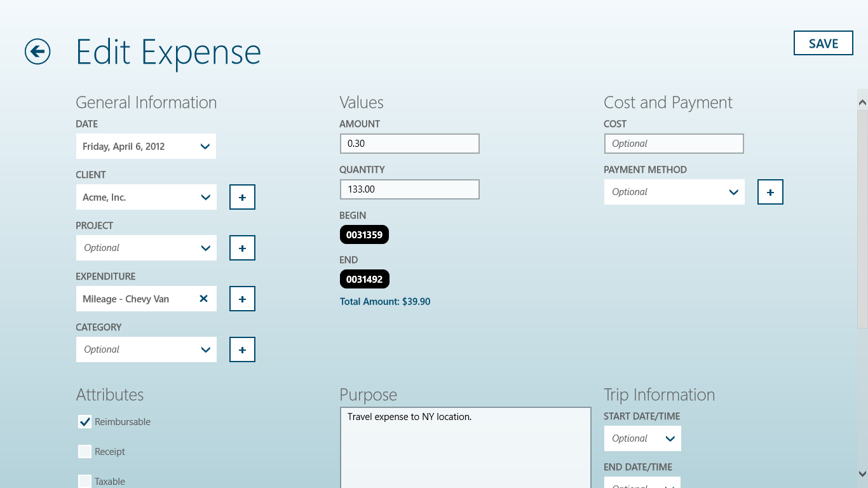Click the General Information heading
868x488 pixels.
146,102
